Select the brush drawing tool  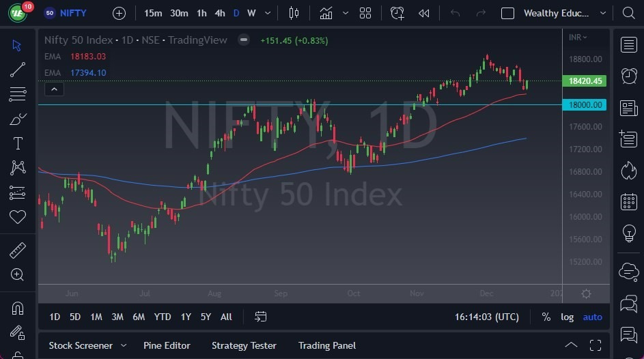17,119
